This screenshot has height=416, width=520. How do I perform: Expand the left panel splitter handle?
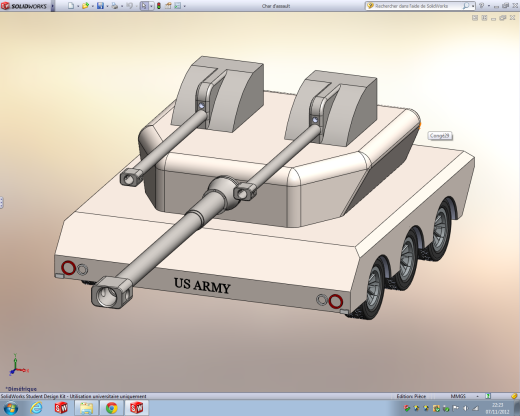coord(2,202)
